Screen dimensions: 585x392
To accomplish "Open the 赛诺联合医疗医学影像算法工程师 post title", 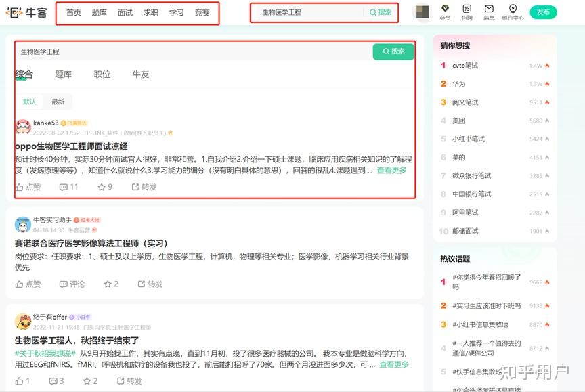I will pos(91,244).
